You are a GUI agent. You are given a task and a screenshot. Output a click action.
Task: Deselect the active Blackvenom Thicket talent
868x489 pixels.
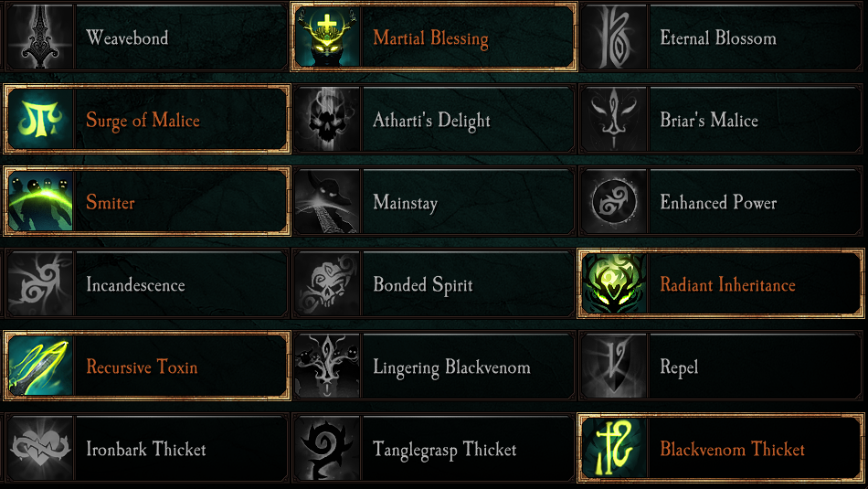point(732,449)
